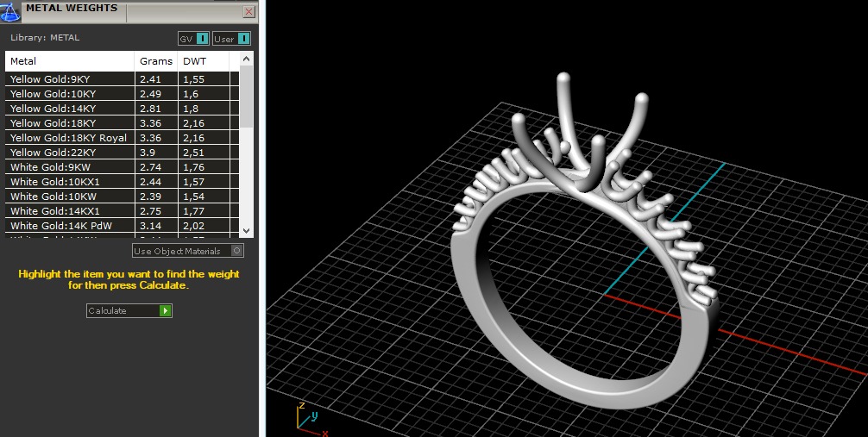The height and width of the screenshot is (437, 868).
Task: Select the Yellow Gold:10KY row
Action: click(123, 93)
